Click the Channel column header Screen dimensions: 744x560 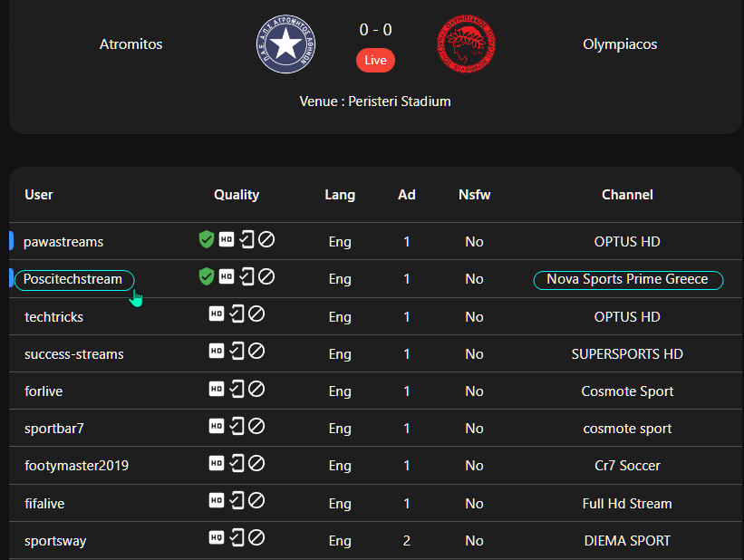pos(627,195)
